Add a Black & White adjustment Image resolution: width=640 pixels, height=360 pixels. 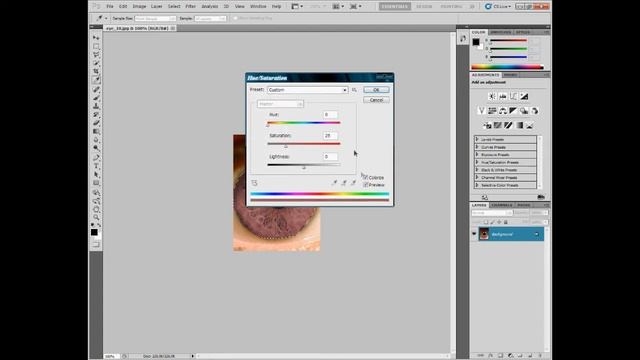pos(513,111)
